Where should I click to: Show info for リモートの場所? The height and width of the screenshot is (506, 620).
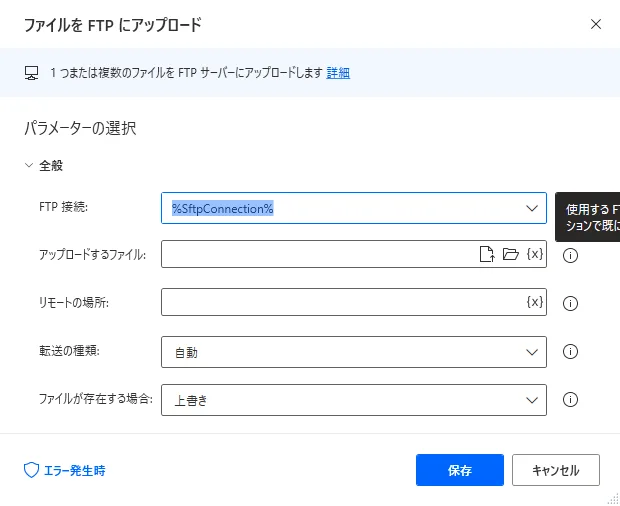[x=571, y=303]
